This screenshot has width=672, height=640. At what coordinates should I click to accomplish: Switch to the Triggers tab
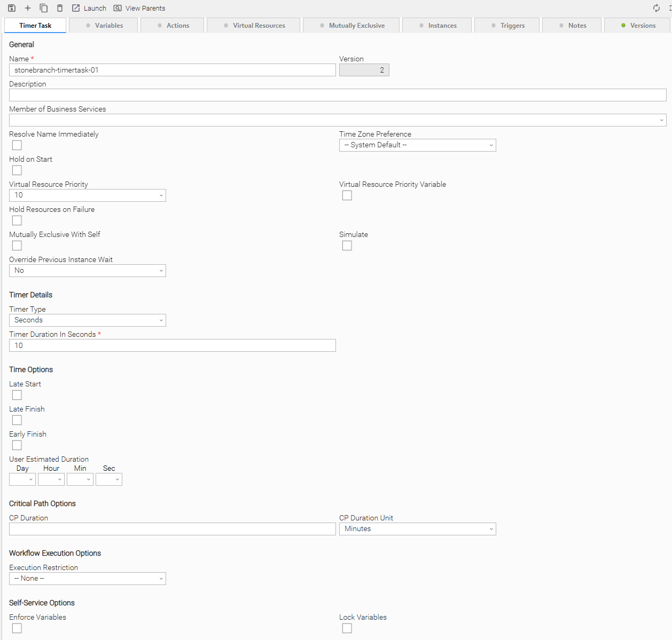point(507,26)
